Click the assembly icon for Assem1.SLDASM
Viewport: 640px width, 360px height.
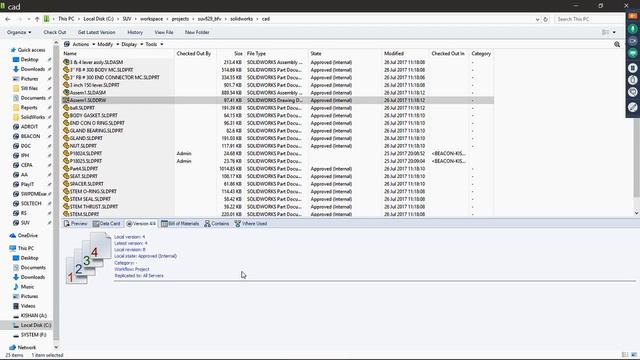(x=66, y=93)
